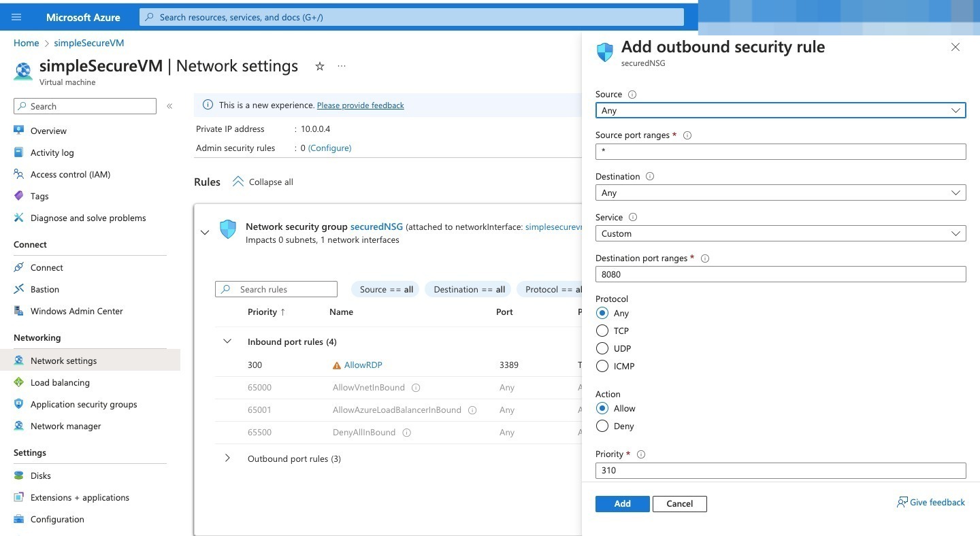Select the TCP protocol radio button
Image resolution: width=980 pixels, height=536 pixels.
pyautogui.click(x=602, y=331)
